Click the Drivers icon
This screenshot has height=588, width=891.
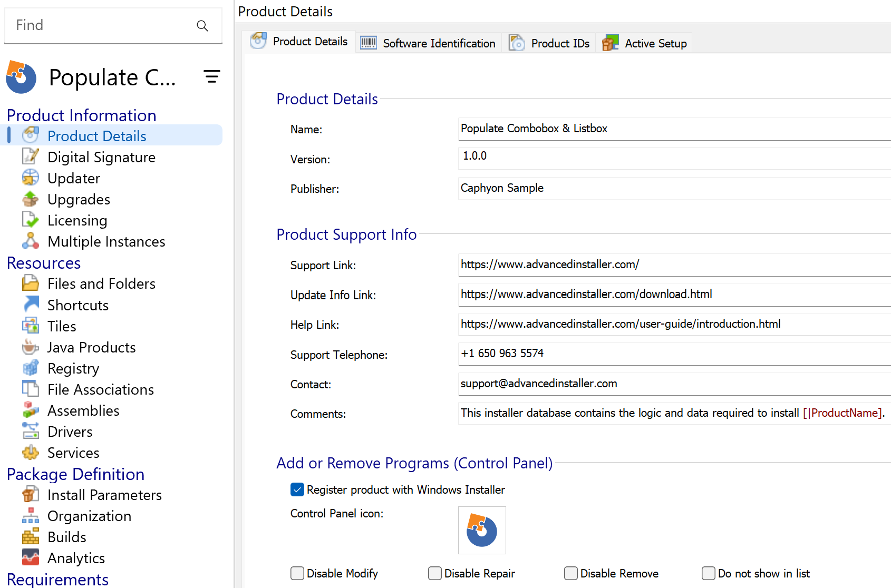pyautogui.click(x=31, y=431)
